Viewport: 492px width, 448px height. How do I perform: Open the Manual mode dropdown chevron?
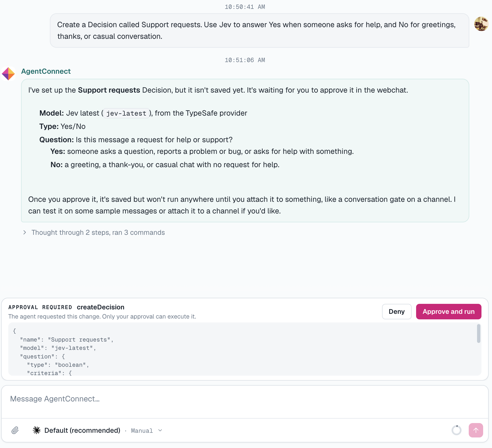click(160, 430)
